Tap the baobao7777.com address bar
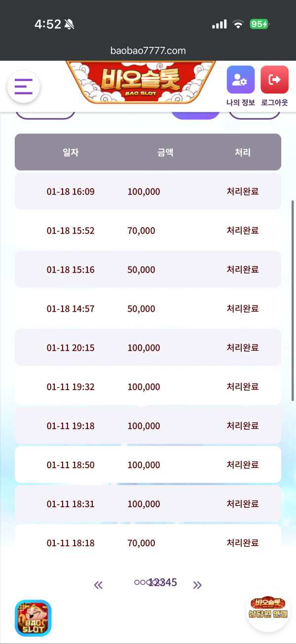This screenshot has width=296, height=644. tap(148, 50)
